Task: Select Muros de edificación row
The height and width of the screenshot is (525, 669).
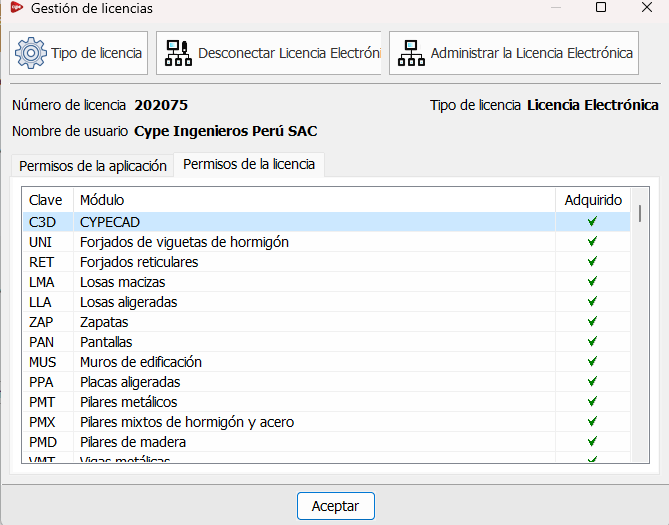Action: click(x=326, y=362)
